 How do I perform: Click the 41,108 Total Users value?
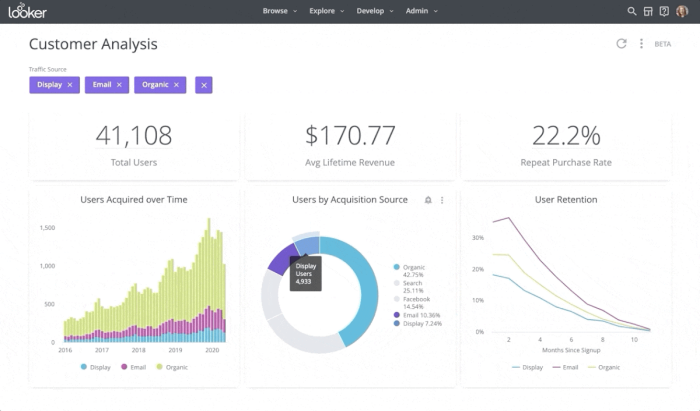(133, 136)
